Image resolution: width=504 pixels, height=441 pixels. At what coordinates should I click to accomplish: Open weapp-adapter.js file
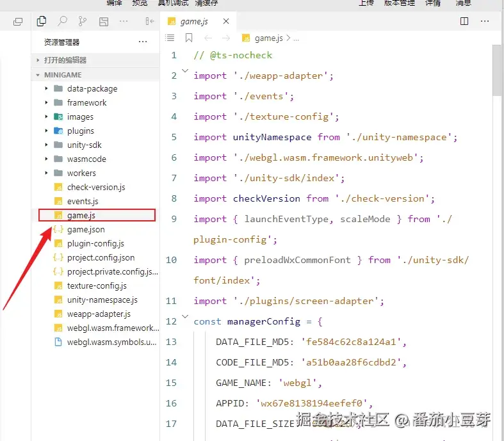pyautogui.click(x=95, y=314)
